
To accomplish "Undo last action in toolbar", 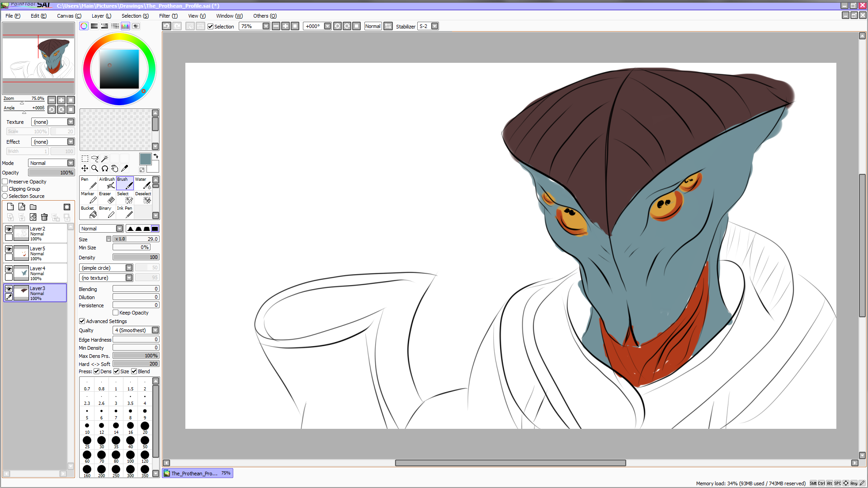I will tap(167, 26).
